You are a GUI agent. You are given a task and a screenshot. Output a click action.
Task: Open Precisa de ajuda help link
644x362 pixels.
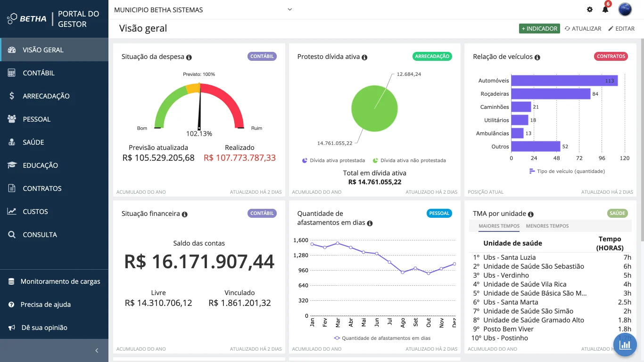(x=54, y=304)
